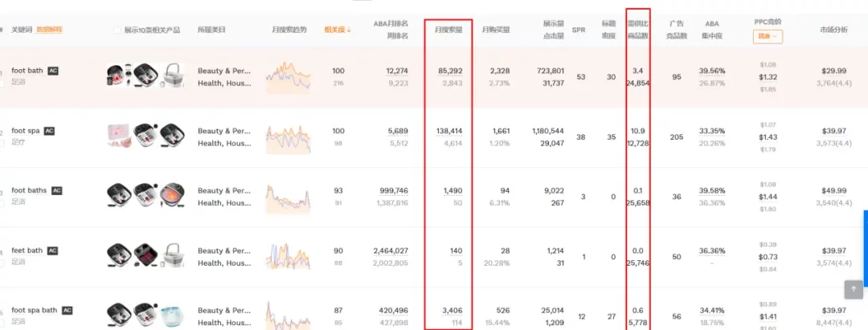Open the search trend chart for foot bath
Image resolution: width=868 pixels, height=330 pixels.
289,77
